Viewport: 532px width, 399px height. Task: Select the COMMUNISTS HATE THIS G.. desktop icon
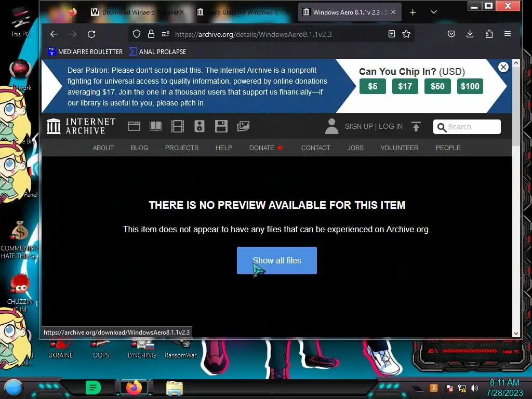[x=20, y=240]
